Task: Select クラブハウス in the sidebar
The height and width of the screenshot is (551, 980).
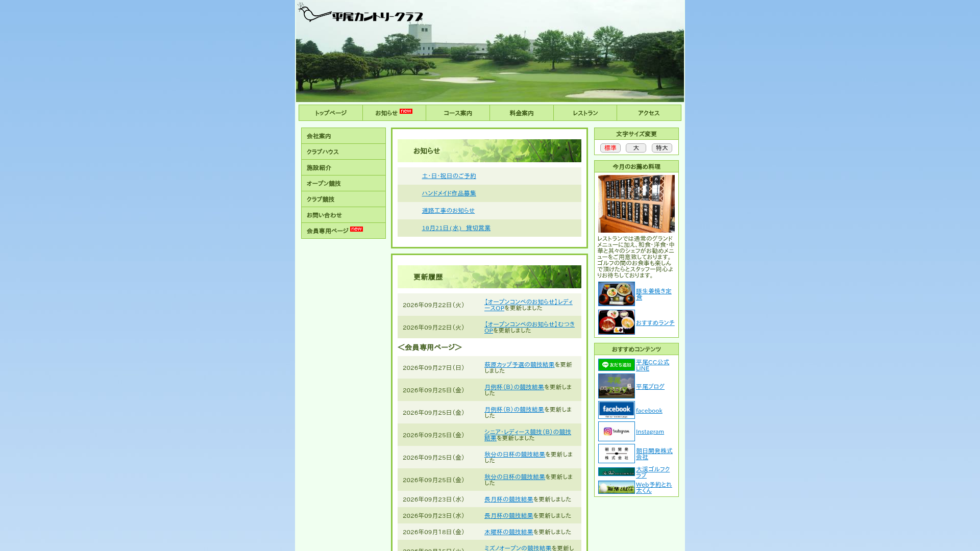Action: pyautogui.click(x=344, y=152)
